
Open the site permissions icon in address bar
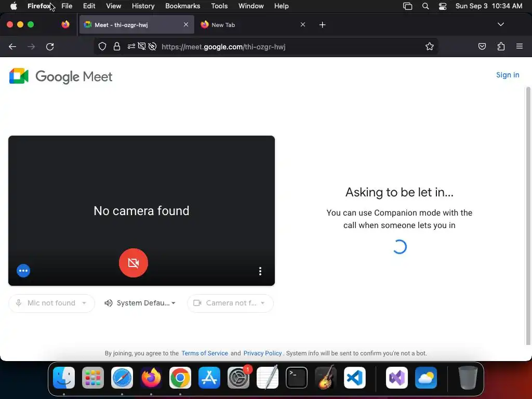(131, 46)
